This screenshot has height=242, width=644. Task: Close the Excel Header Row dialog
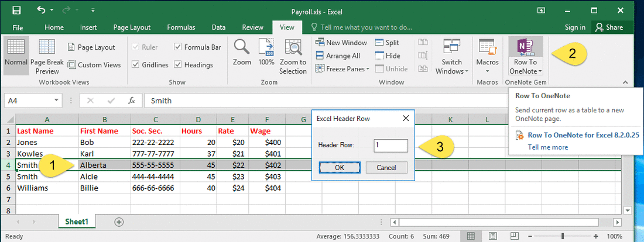click(405, 119)
